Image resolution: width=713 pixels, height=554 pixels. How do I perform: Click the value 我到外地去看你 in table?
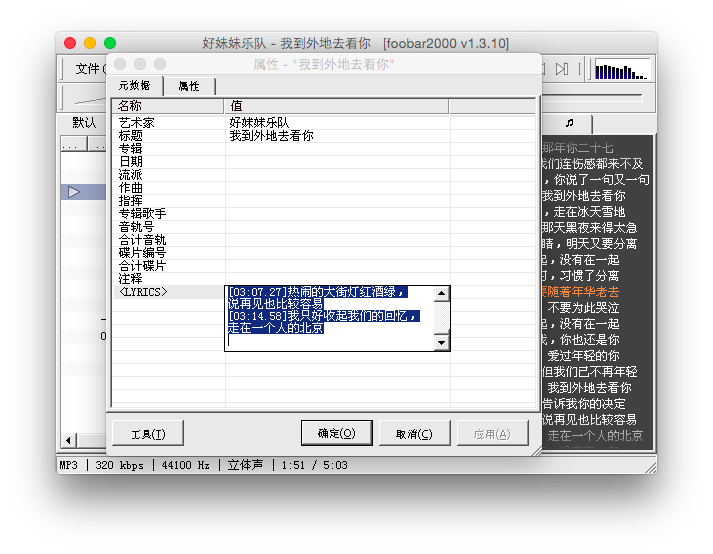tap(271, 136)
